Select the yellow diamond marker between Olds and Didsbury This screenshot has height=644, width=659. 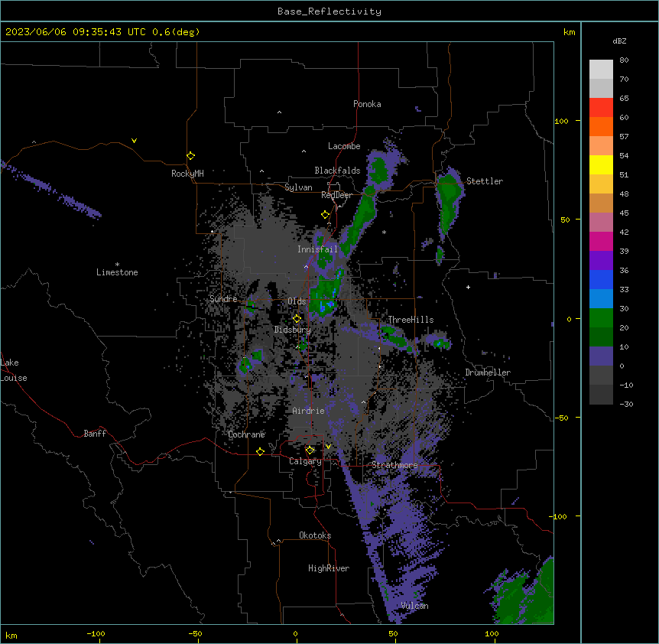pyautogui.click(x=297, y=318)
